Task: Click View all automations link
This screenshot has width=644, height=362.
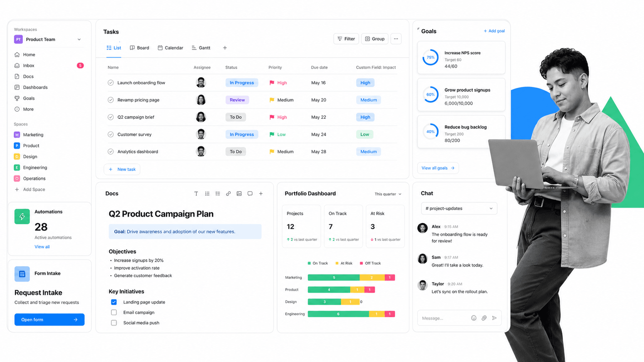Action: point(42,247)
